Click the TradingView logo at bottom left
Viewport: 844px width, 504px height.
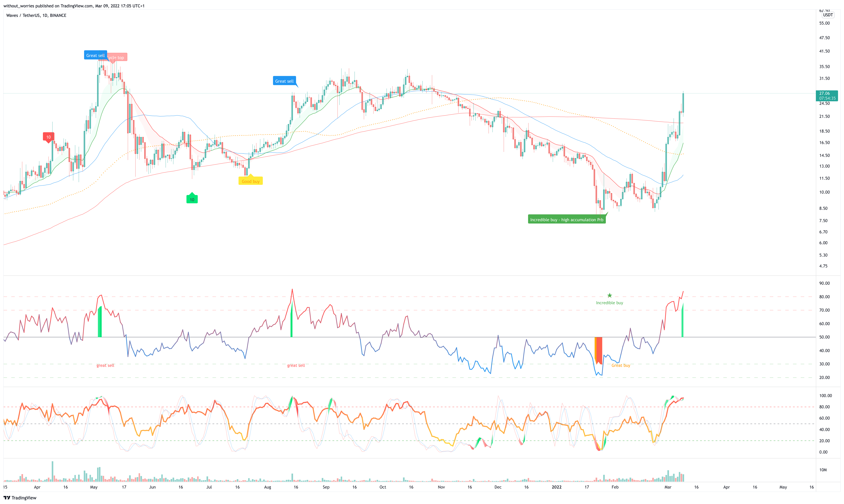tap(20, 498)
